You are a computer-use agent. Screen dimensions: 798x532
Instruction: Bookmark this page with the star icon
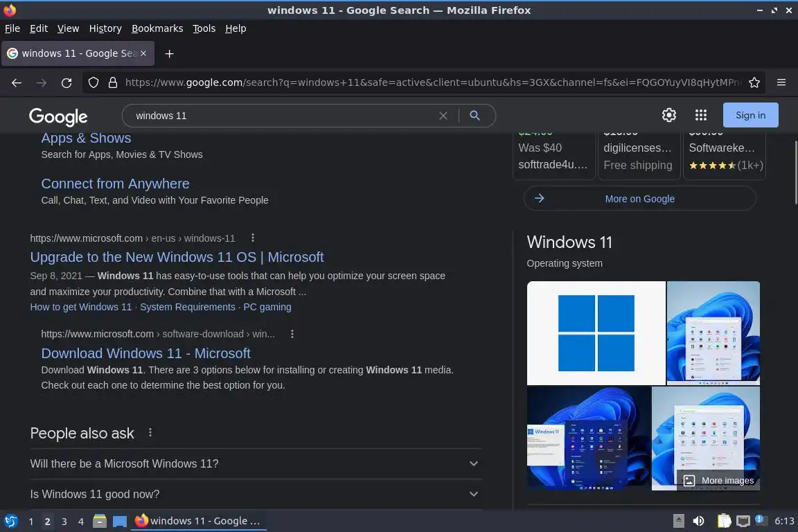point(754,82)
